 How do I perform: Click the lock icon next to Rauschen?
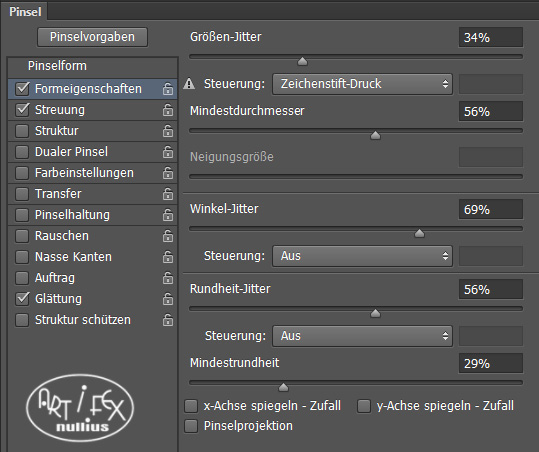tap(168, 236)
